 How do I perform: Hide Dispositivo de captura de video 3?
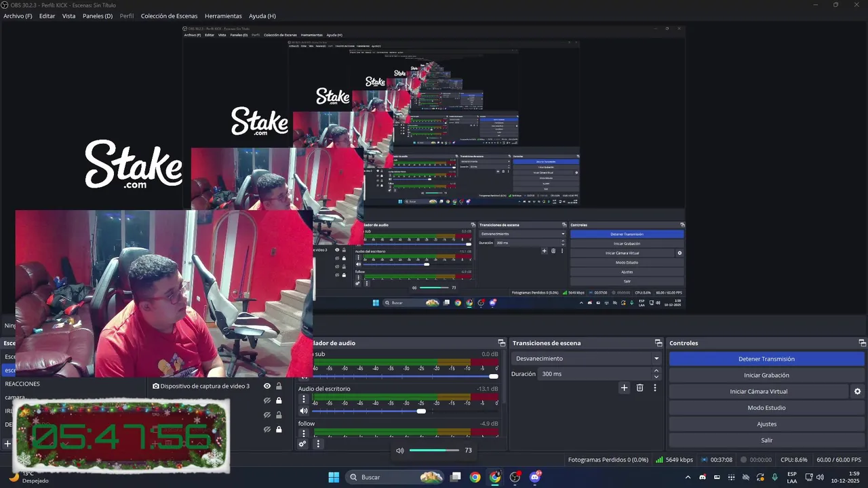(x=267, y=386)
